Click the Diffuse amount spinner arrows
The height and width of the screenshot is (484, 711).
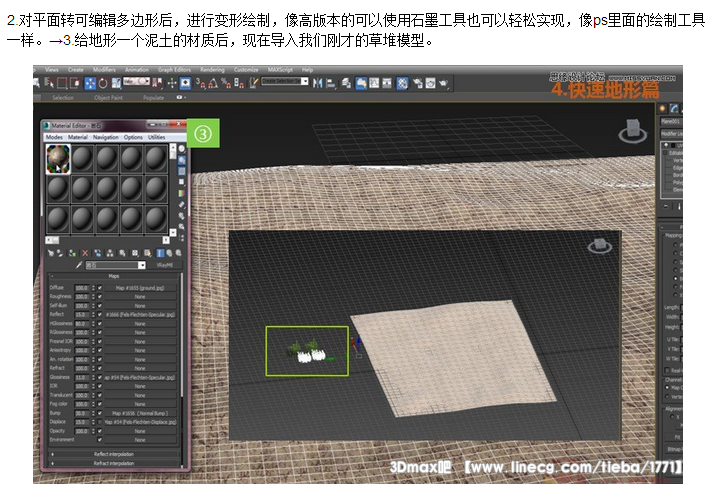[x=93, y=288]
